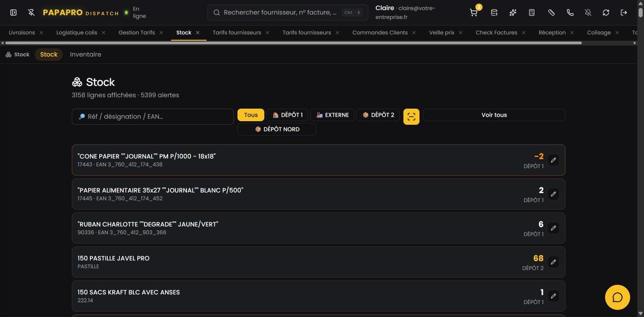Edit stock for 150 SACS KRAFT row
644x317 pixels.
tap(553, 296)
